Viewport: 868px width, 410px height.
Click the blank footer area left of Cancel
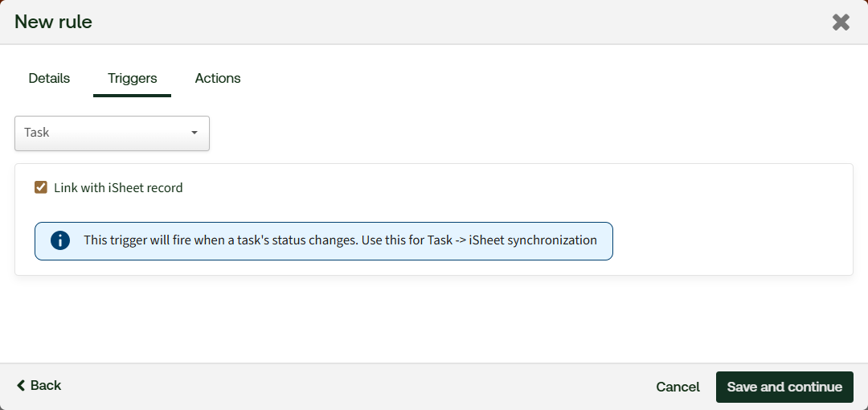[362, 387]
